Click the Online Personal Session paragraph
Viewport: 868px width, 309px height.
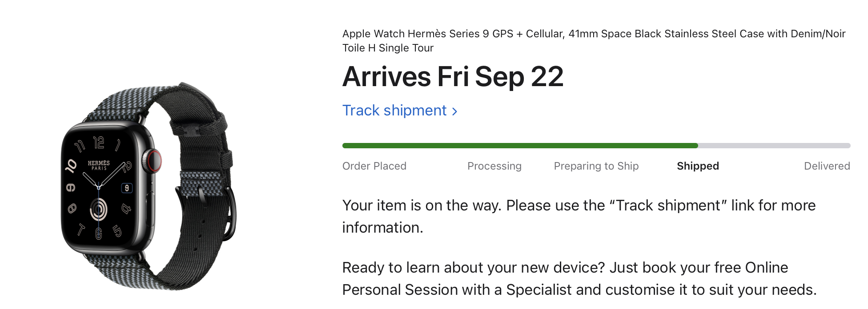(x=579, y=279)
